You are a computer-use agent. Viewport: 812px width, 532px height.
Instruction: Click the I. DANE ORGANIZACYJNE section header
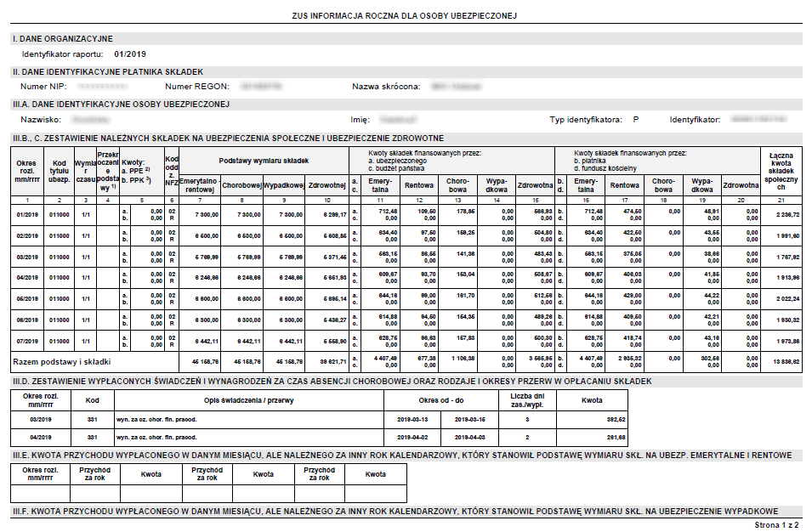coord(63,39)
